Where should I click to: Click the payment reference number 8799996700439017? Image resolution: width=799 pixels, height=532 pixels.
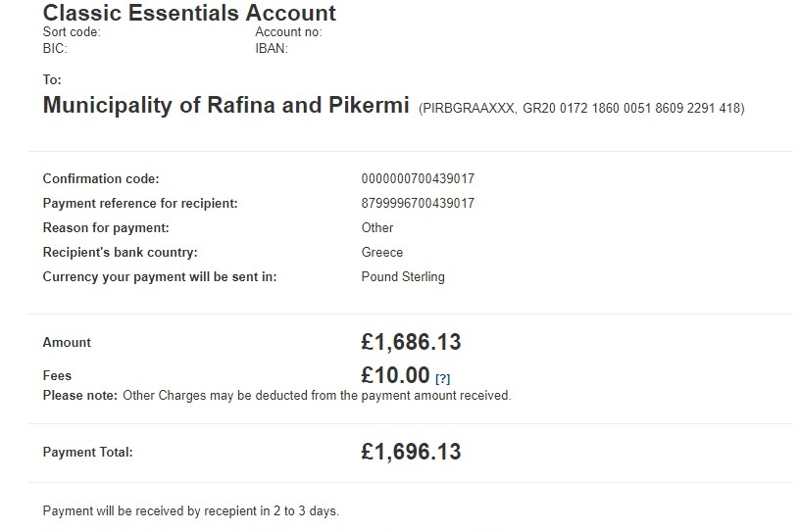[418, 203]
